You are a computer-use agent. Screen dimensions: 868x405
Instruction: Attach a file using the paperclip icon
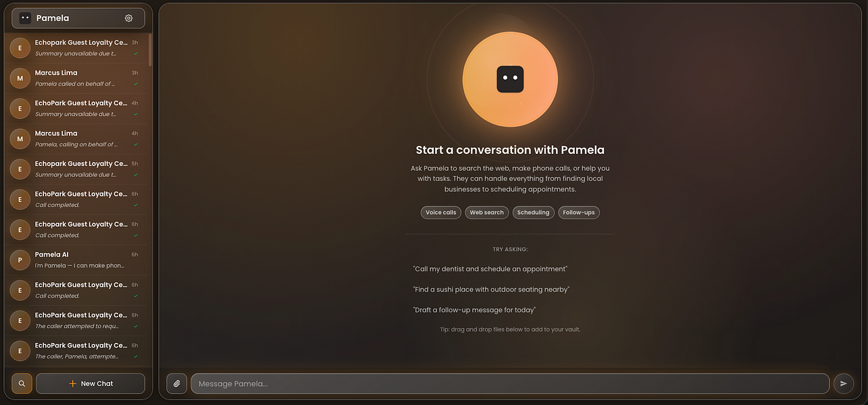coord(177,383)
